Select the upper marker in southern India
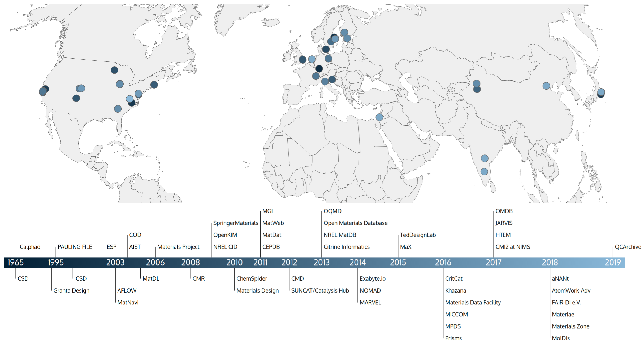Image resolution: width=644 pixels, height=345 pixels. (485, 158)
